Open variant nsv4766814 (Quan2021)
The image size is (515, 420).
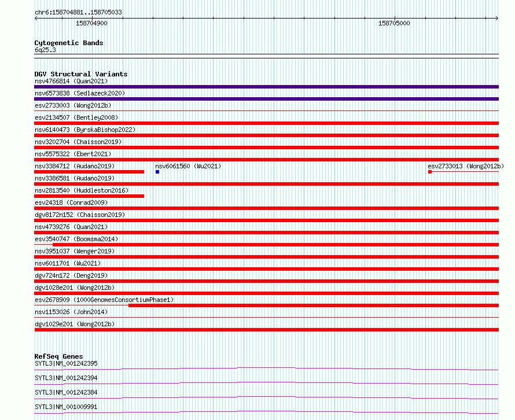(x=71, y=81)
